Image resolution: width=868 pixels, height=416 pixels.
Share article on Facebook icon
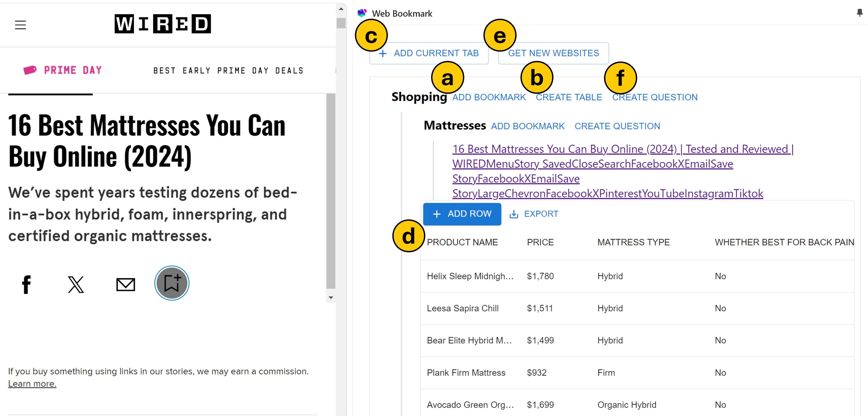pos(26,284)
